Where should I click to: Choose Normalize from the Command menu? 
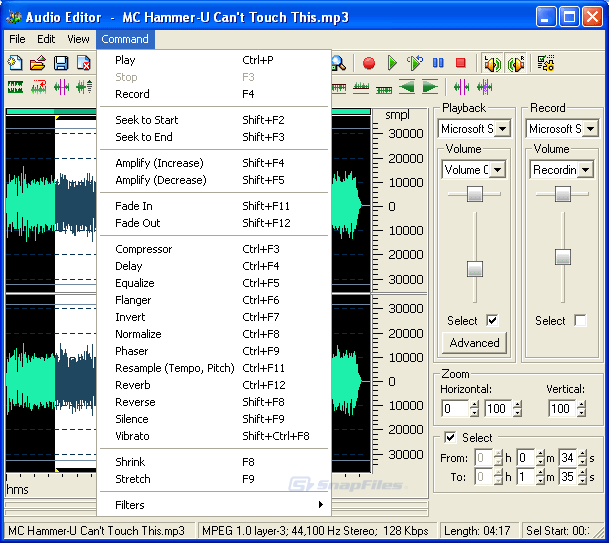click(214, 334)
